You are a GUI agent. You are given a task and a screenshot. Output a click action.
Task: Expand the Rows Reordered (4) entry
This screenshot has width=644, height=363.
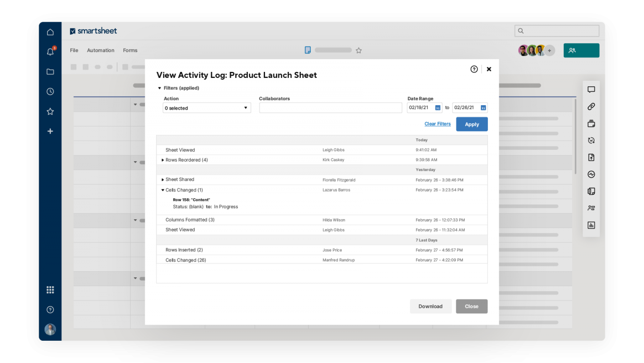coord(162,160)
